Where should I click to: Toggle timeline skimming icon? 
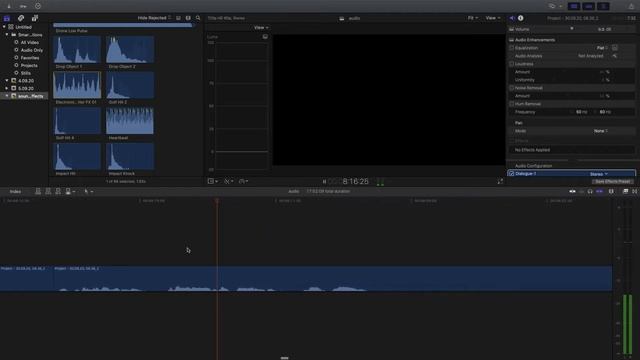click(572, 191)
